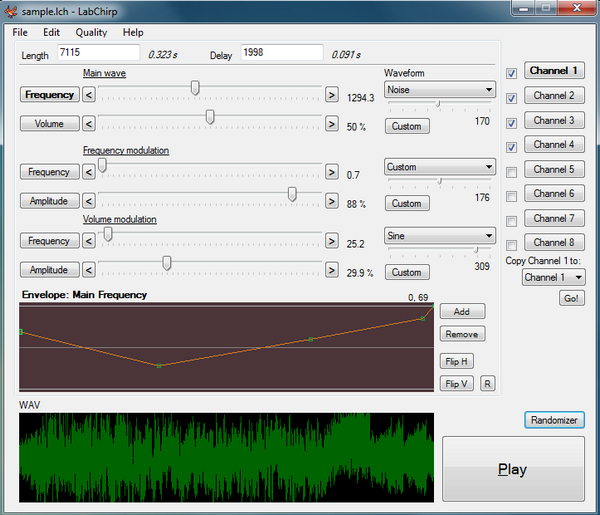Switch to Channel 2
This screenshot has width=600, height=515.
pos(554,95)
